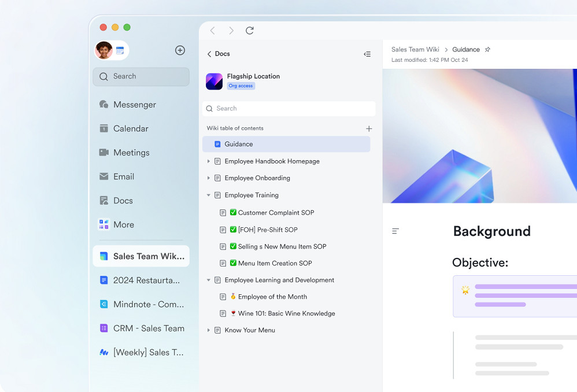Open the calendar icon next to avatar
Image resolution: width=577 pixels, height=392 pixels.
tap(120, 50)
